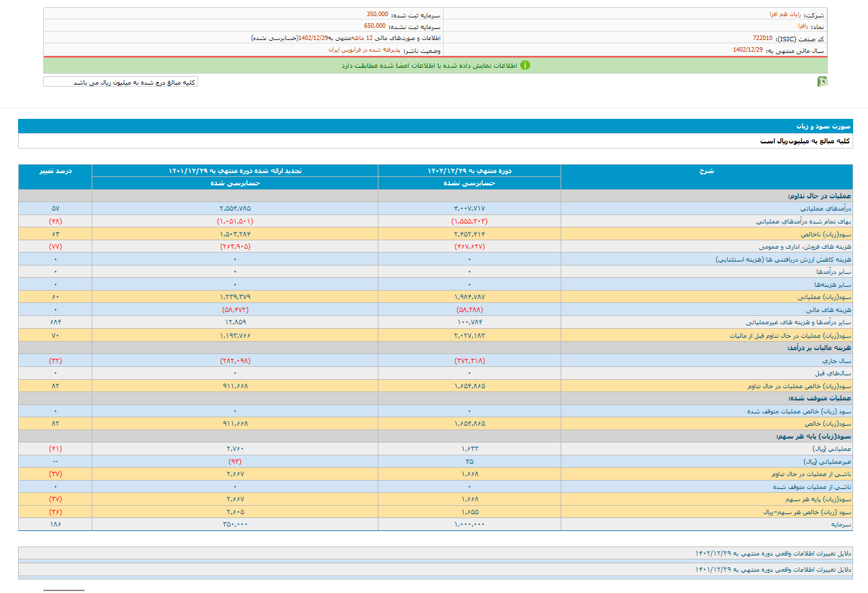Click the سود(زیان) ناخالص row label
Viewport: 868px width, 593px height.
(826, 234)
